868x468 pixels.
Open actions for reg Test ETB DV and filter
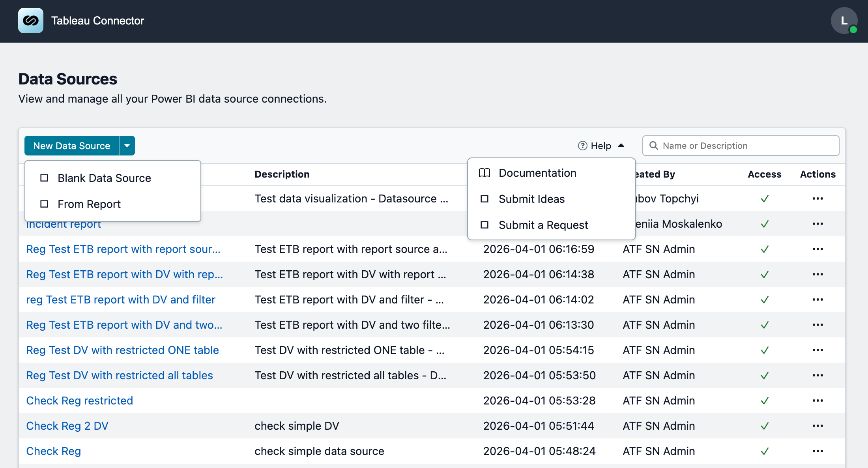[x=817, y=300]
